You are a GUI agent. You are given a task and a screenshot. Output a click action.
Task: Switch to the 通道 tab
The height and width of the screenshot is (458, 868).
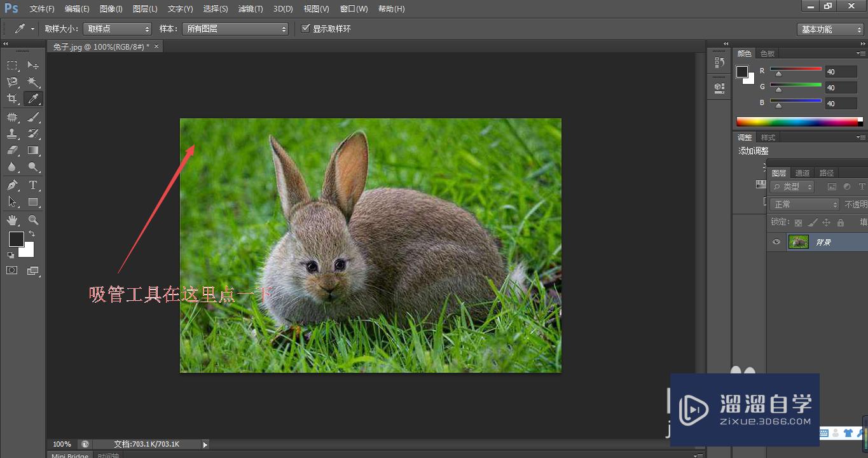(x=803, y=173)
